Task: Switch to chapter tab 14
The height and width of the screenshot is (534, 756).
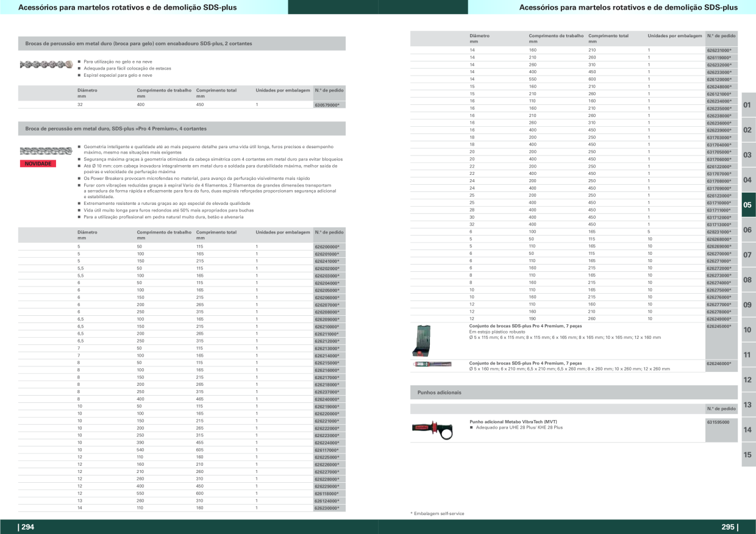Action: [748, 430]
